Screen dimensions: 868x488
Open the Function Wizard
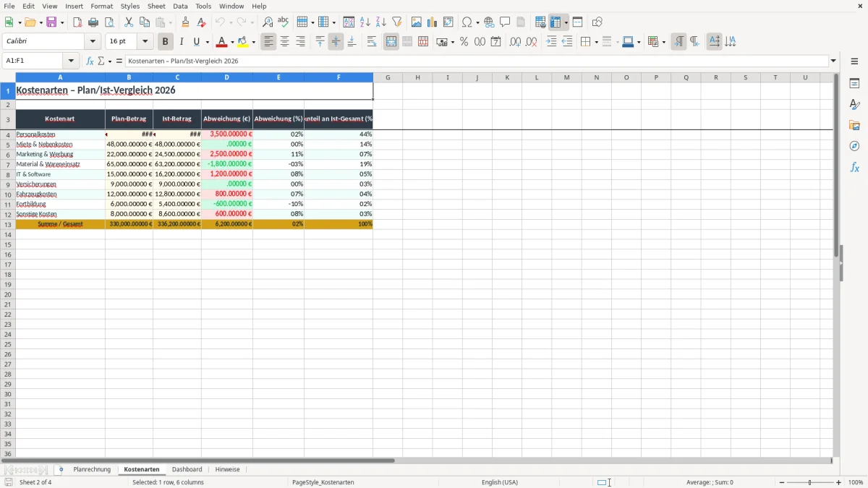point(90,61)
